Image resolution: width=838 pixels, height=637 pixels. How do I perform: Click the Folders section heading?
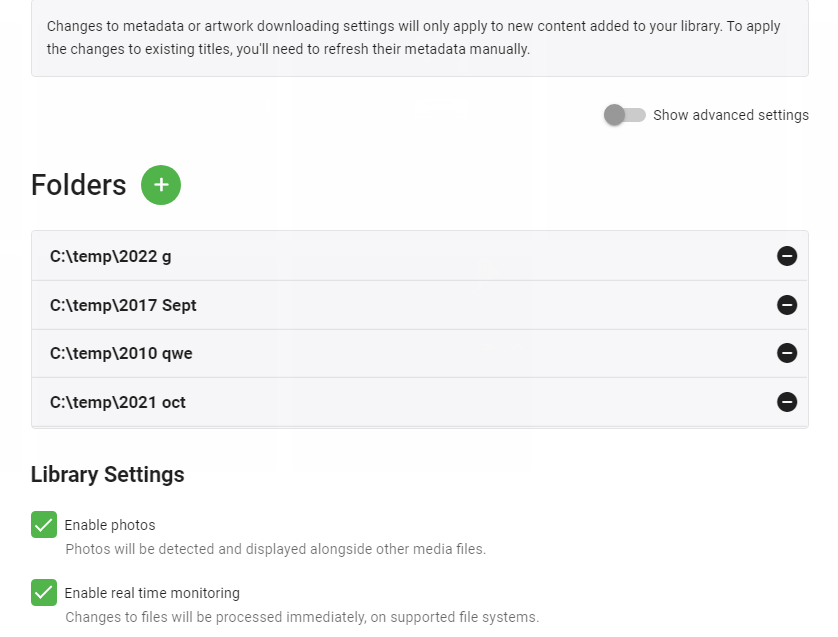[79, 185]
